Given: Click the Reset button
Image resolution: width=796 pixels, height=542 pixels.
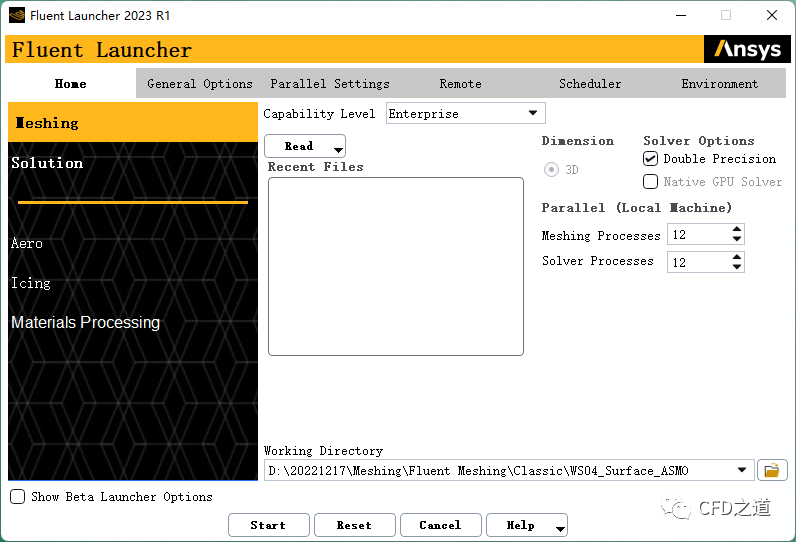Looking at the screenshot, I should click(x=354, y=525).
